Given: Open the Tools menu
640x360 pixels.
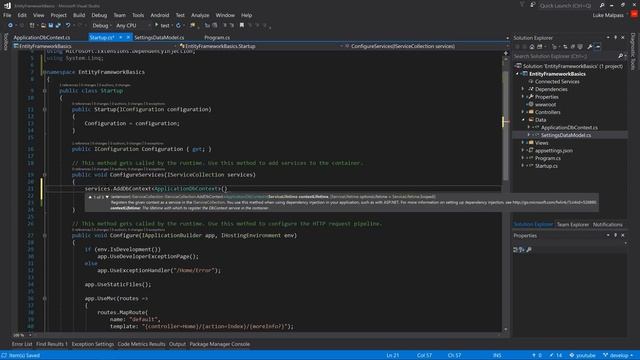Looking at the screenshot, I should tap(138, 15).
